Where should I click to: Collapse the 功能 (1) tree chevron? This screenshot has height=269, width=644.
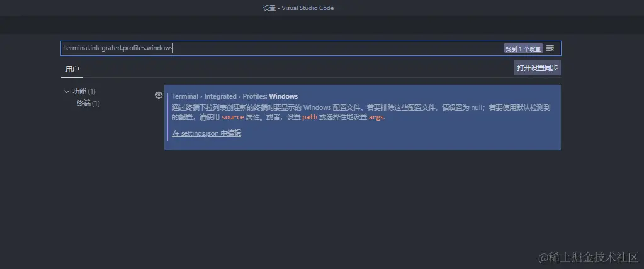(x=67, y=91)
